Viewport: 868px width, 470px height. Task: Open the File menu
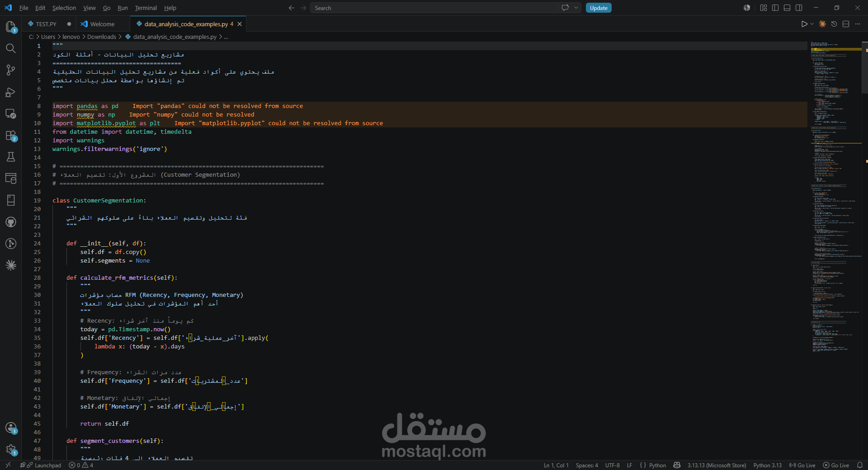[24, 8]
